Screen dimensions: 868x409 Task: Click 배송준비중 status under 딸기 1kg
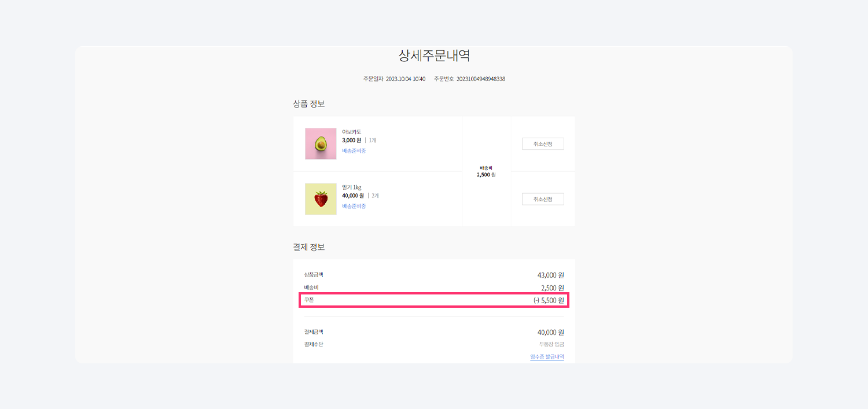[x=354, y=207]
